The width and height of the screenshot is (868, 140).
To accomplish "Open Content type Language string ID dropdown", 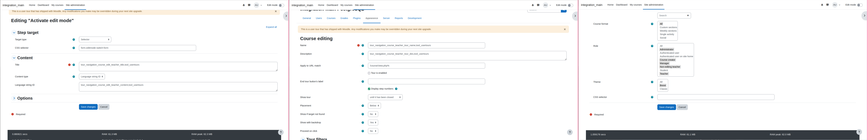I will 92,77.
